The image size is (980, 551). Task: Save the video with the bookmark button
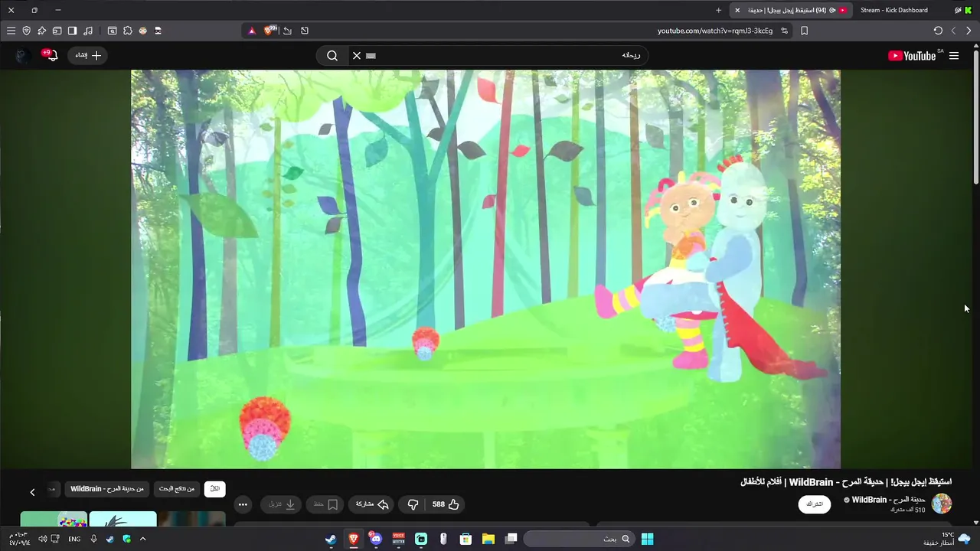pyautogui.click(x=325, y=504)
